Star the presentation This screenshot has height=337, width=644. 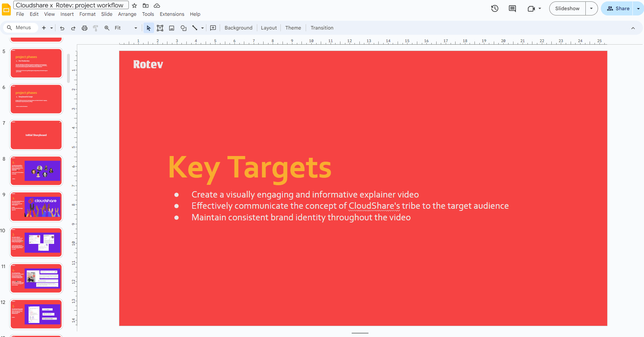tap(134, 6)
